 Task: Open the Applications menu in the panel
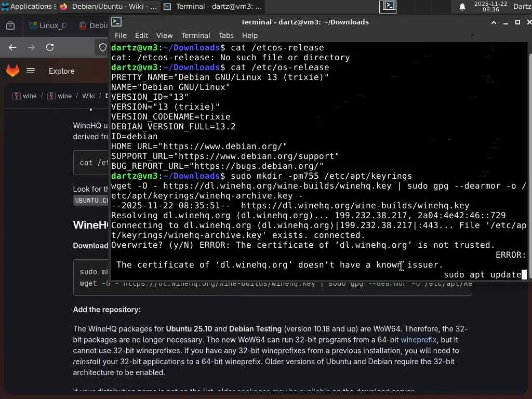tap(29, 6)
